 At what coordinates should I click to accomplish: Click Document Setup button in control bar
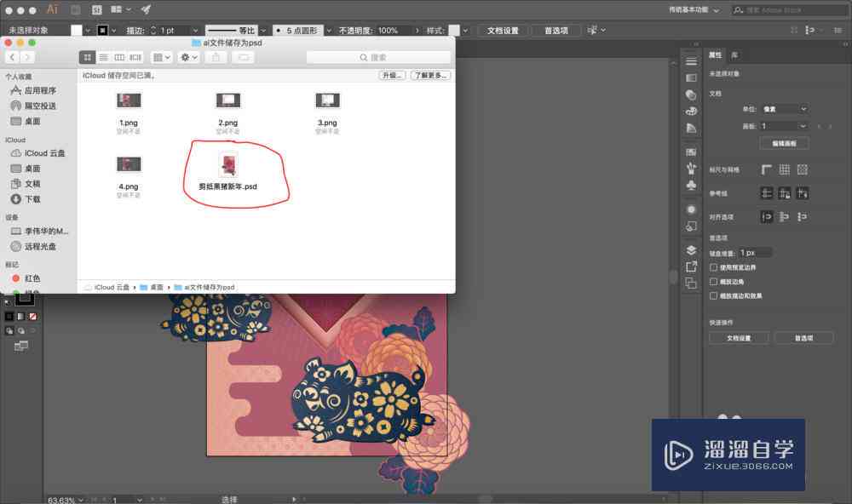[x=503, y=31]
